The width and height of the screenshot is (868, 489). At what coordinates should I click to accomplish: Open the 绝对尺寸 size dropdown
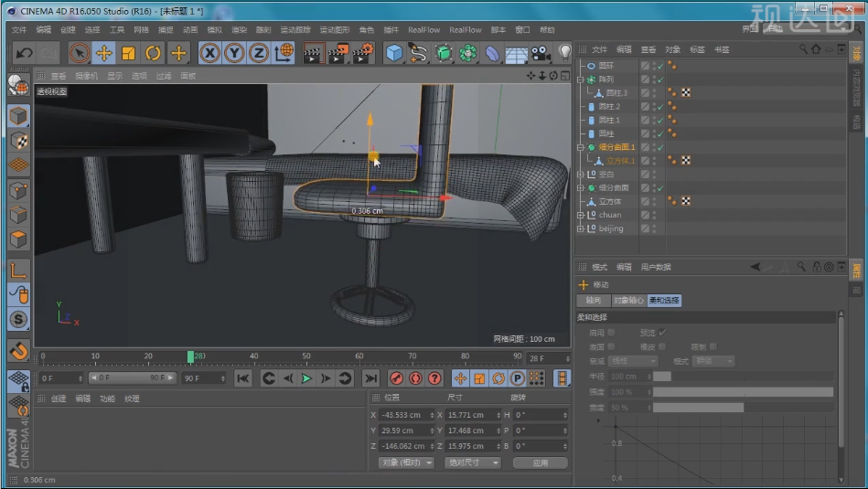click(473, 462)
